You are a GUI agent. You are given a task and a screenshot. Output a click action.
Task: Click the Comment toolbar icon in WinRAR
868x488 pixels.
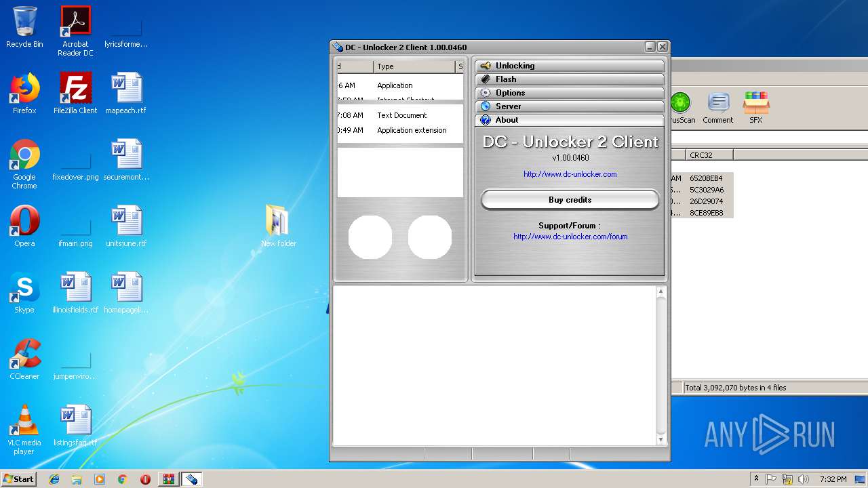718,108
